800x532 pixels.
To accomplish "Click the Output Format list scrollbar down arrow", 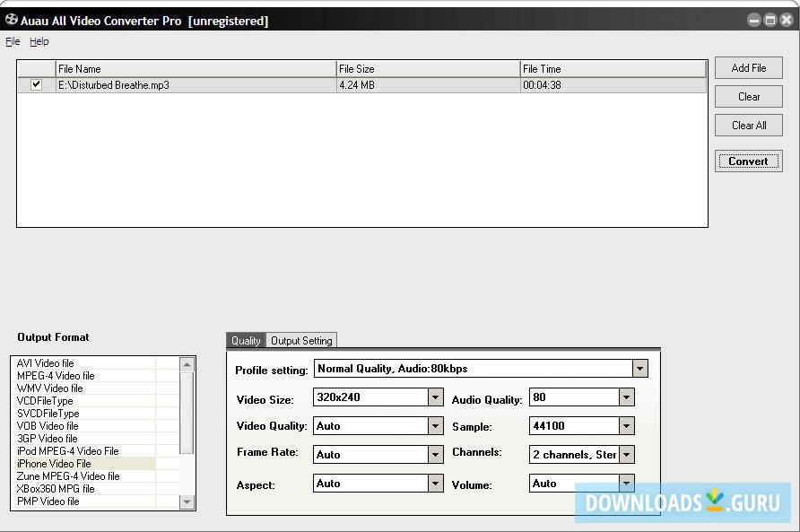I will 188,501.
